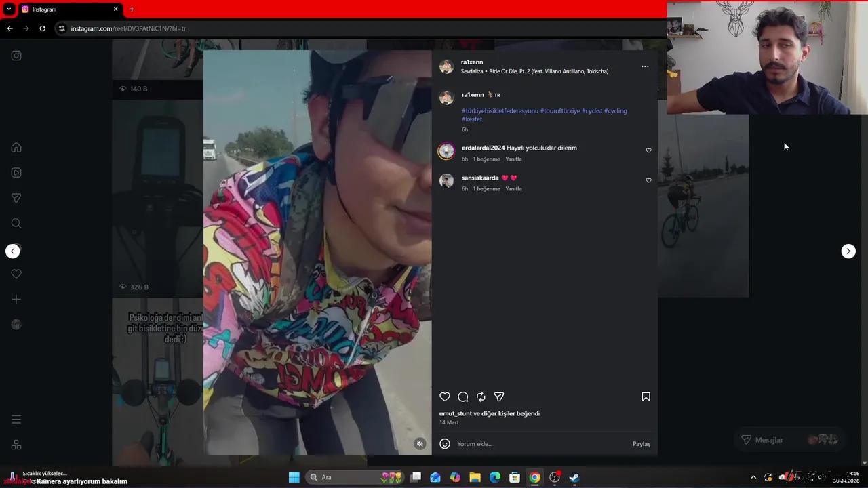Click the taskbar Ara search box
868x488 pixels.
(355, 477)
